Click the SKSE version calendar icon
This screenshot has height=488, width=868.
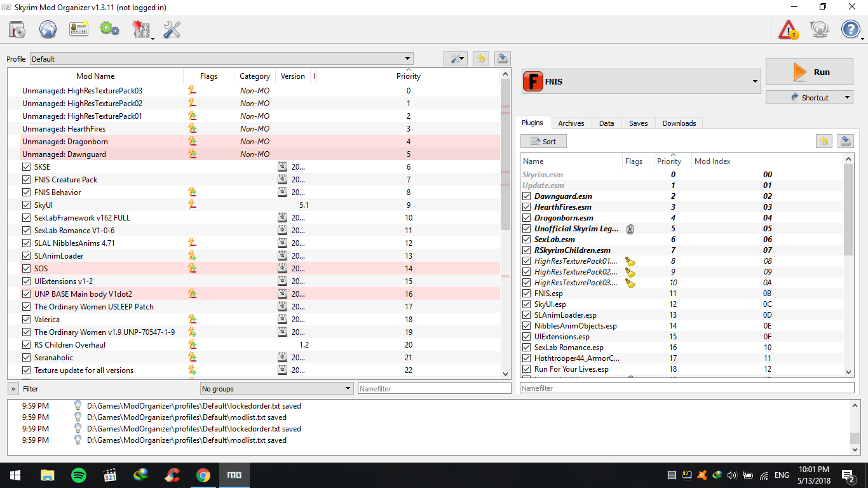coord(283,166)
